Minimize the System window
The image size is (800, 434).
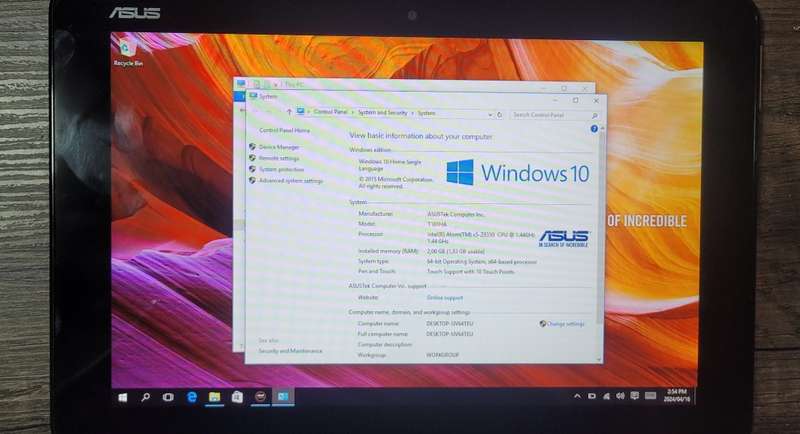tap(556, 100)
